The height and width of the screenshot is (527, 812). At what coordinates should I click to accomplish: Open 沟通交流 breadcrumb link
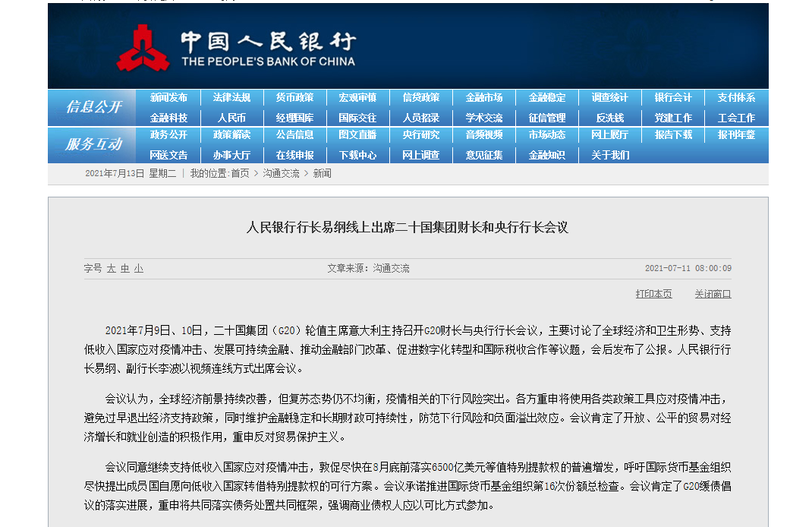pos(281,174)
